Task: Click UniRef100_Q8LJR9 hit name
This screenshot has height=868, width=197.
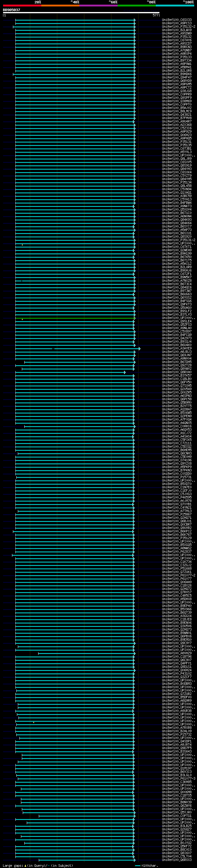Action: (x=177, y=159)
